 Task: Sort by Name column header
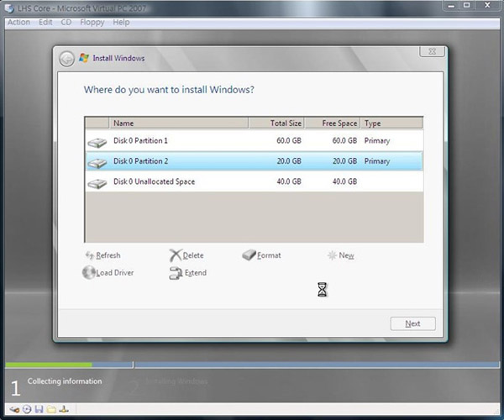pos(178,123)
